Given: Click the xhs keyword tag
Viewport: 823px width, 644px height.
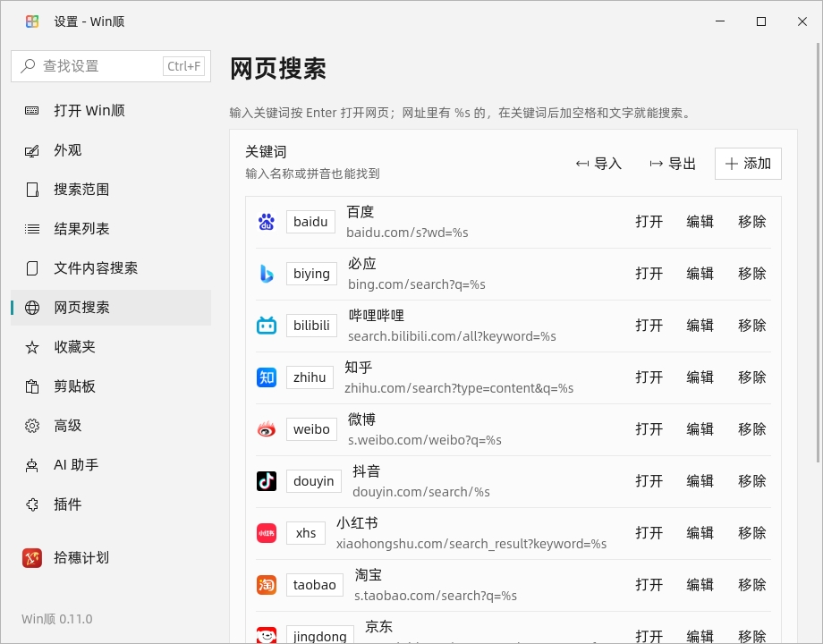Looking at the screenshot, I should 305,533.
